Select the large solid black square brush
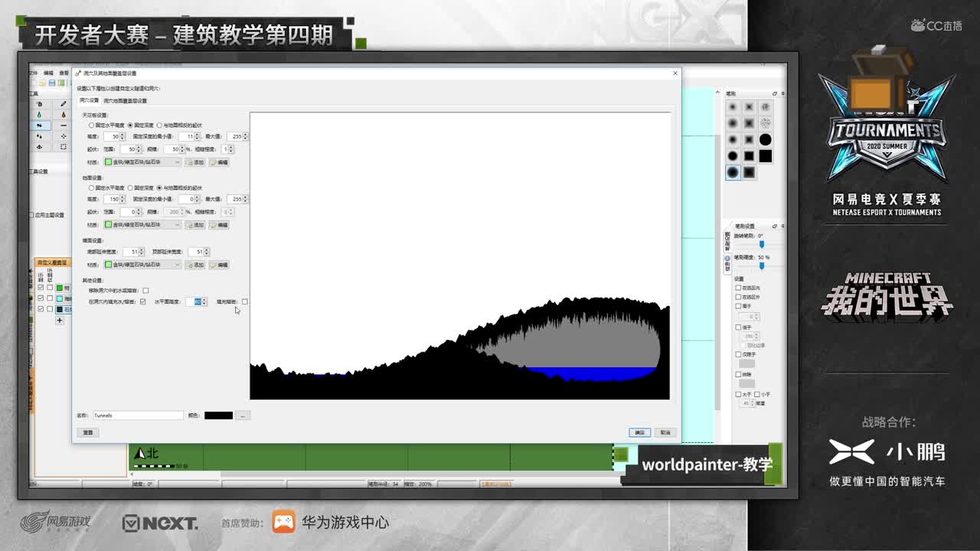 pyautogui.click(x=765, y=156)
